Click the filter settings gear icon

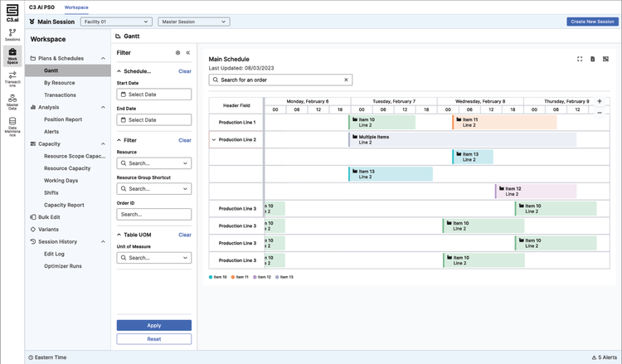coord(177,53)
